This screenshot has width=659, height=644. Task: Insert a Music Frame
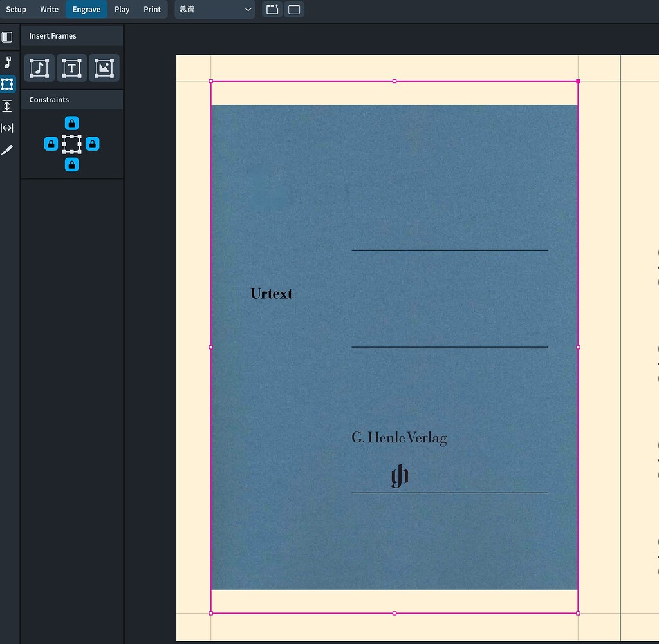coord(39,68)
